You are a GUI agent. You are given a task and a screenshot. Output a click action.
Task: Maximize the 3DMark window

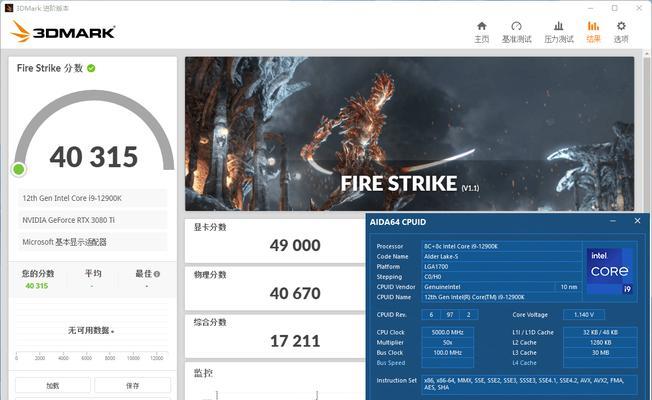[x=615, y=8]
